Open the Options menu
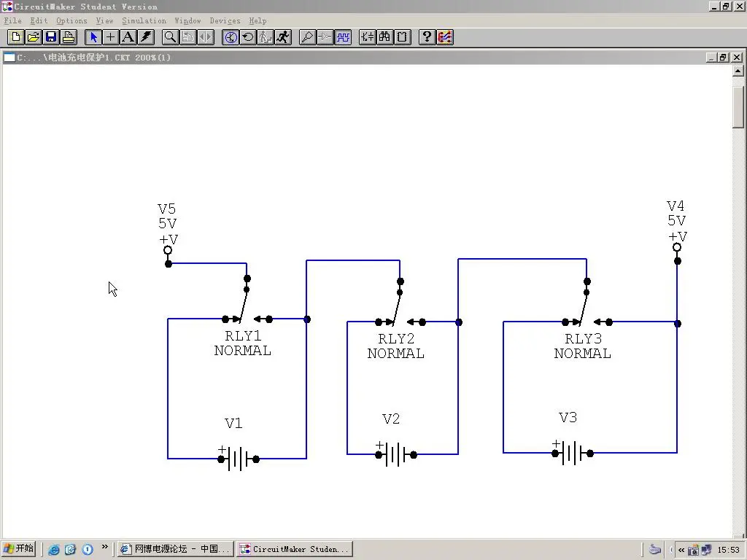Viewport: 747px width, 560px height. tap(71, 20)
